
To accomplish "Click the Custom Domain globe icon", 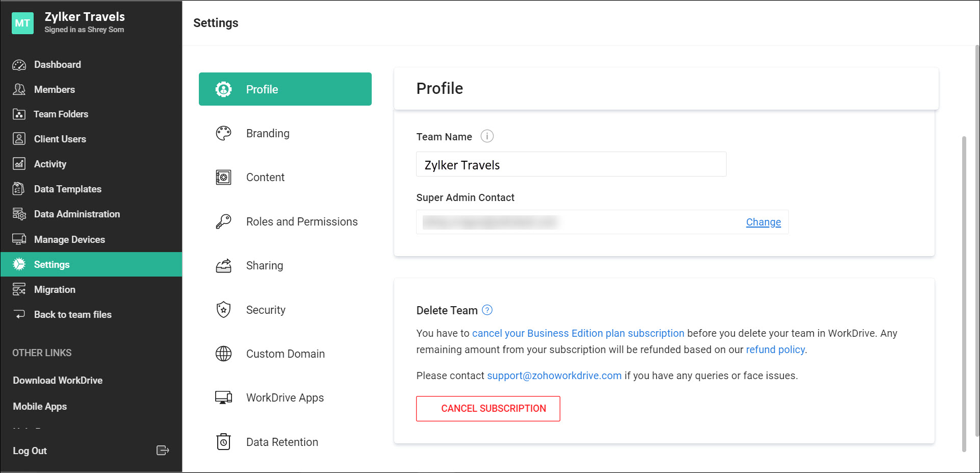I will pos(223,354).
